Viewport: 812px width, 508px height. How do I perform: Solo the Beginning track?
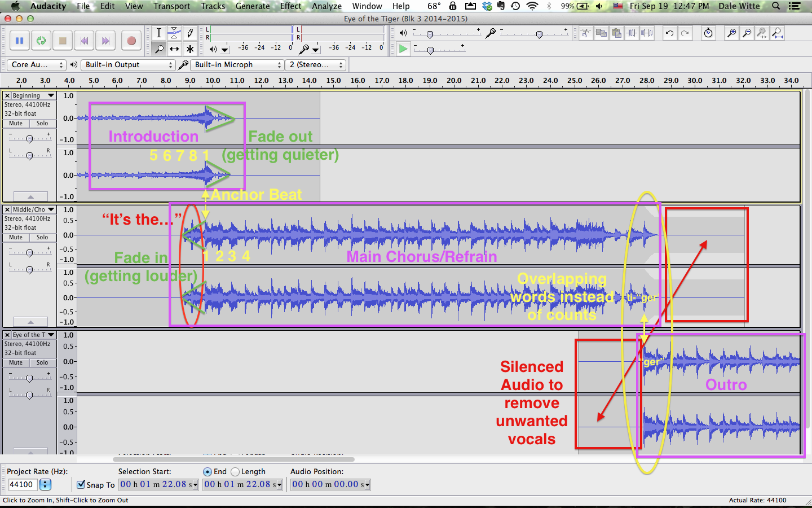[42, 123]
